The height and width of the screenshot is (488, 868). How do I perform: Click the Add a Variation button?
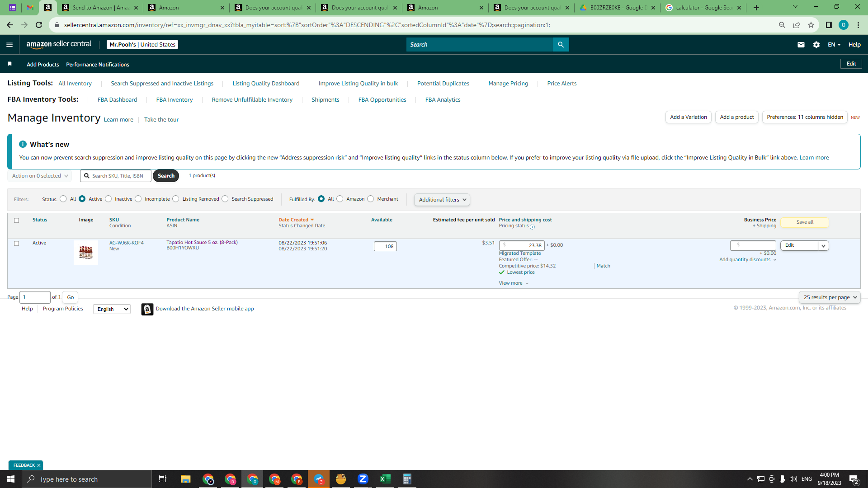pos(689,117)
